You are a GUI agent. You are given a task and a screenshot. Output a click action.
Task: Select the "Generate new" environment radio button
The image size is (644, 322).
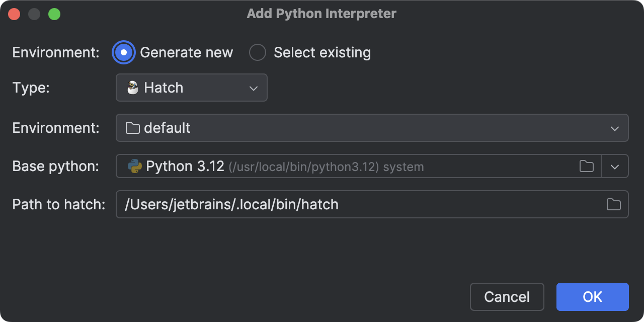click(124, 52)
